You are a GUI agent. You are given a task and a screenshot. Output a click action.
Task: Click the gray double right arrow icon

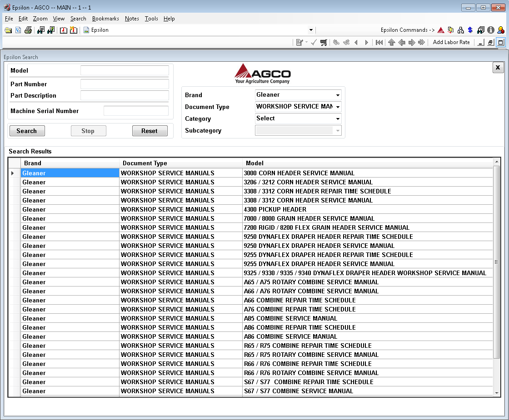[422, 43]
